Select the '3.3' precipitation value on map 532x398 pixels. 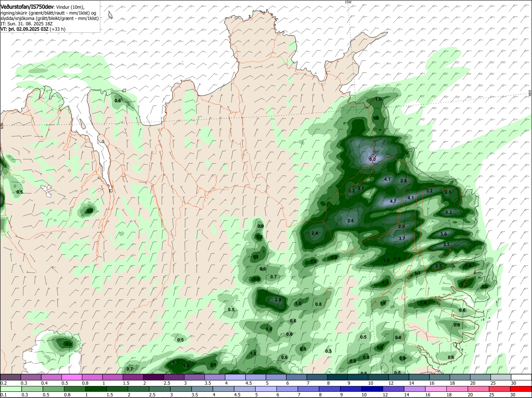pos(448,212)
